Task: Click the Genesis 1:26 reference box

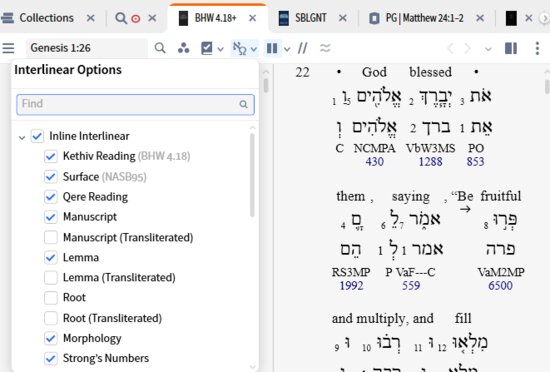Action: 86,48
